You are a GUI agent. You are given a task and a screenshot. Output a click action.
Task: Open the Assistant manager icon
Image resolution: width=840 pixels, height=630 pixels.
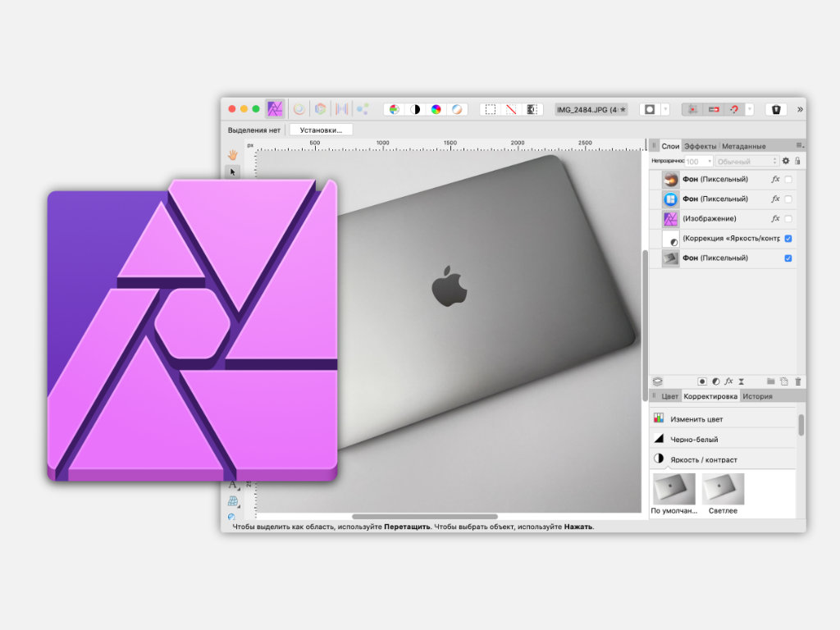pyautogui.click(x=776, y=109)
